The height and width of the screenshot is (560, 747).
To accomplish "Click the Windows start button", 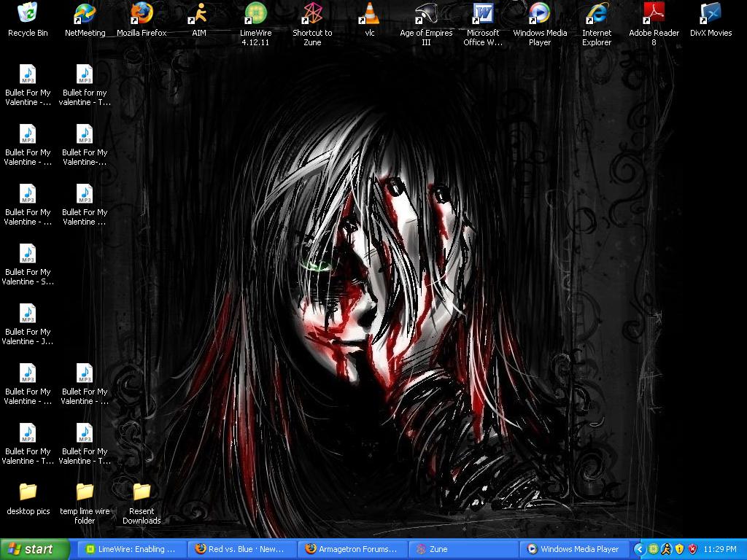I will click(x=35, y=550).
